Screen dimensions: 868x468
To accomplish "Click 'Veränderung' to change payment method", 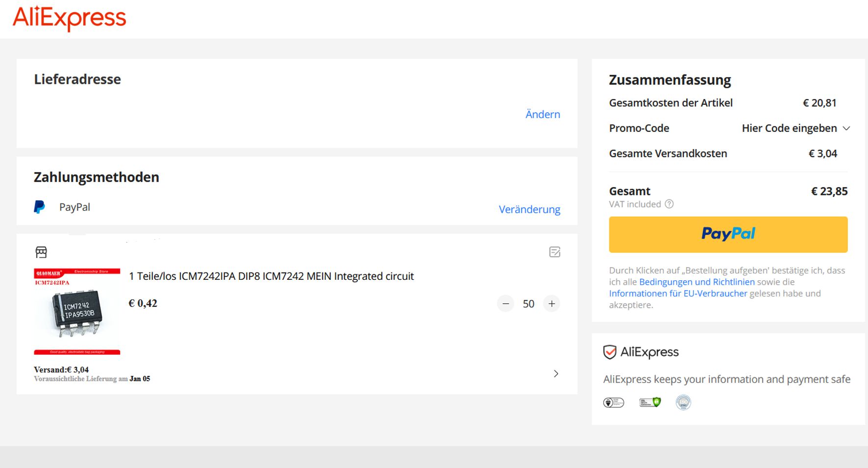I will click(530, 209).
